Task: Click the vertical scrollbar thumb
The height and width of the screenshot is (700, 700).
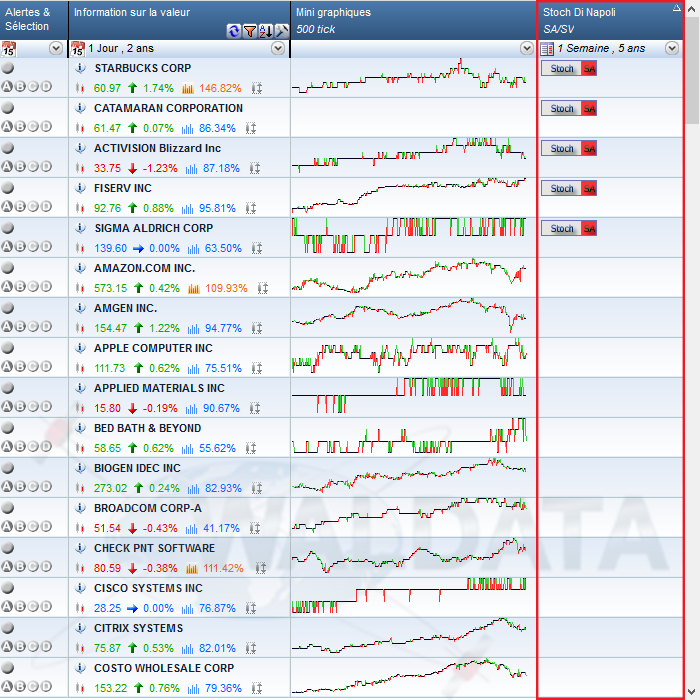Action: tap(692, 71)
